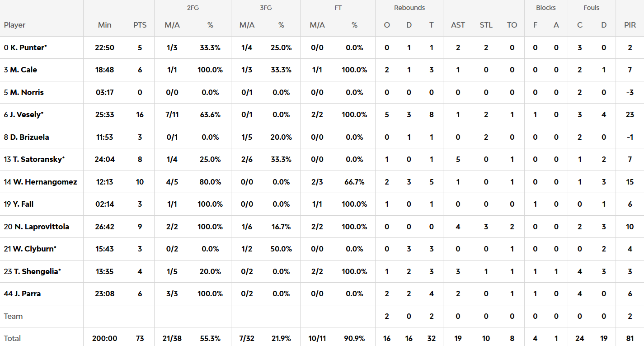This screenshot has width=644, height=346.
Task: Click the Rebounds group header
Action: [409, 8]
